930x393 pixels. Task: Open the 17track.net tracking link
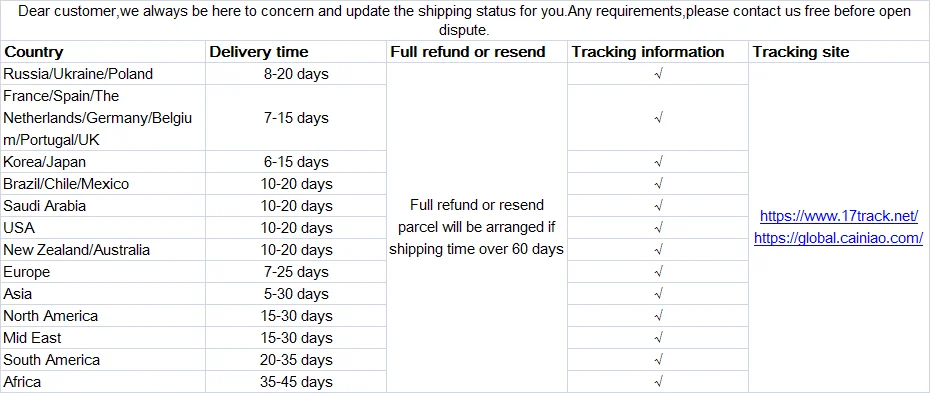(x=839, y=216)
